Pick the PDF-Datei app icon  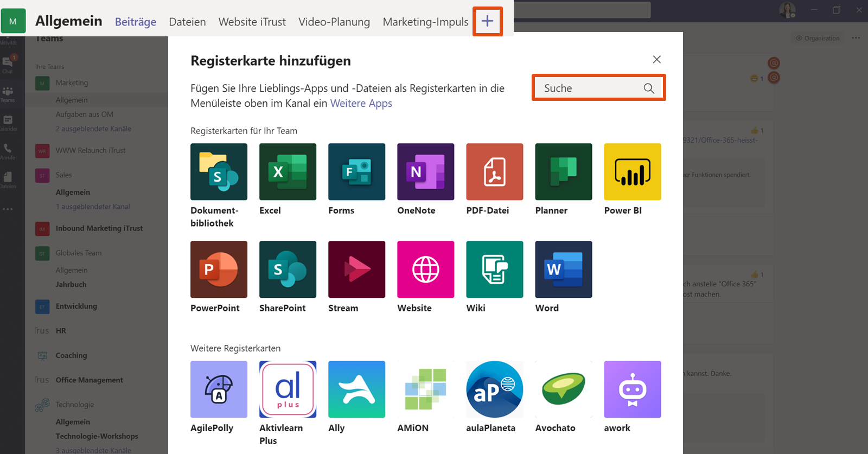tap(494, 172)
